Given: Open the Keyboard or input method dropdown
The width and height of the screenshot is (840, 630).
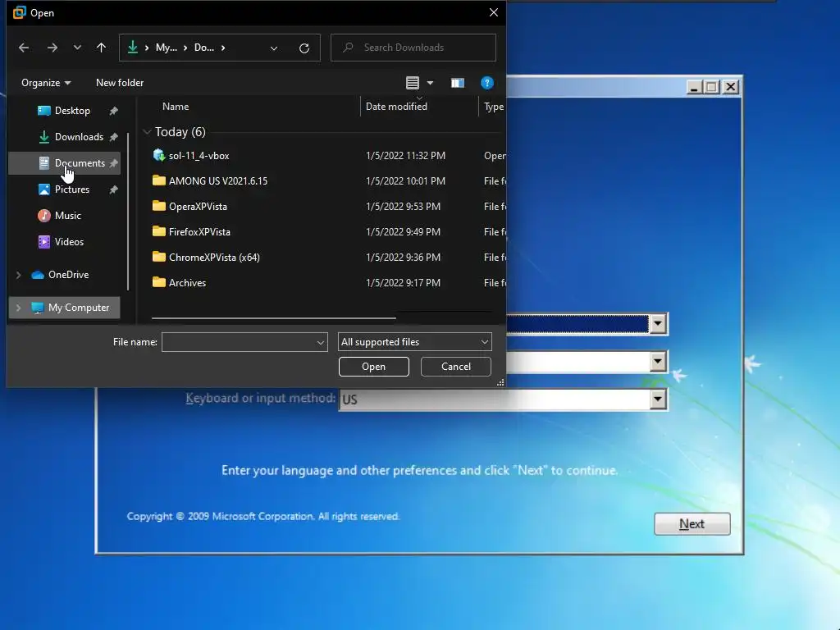Looking at the screenshot, I should (658, 399).
